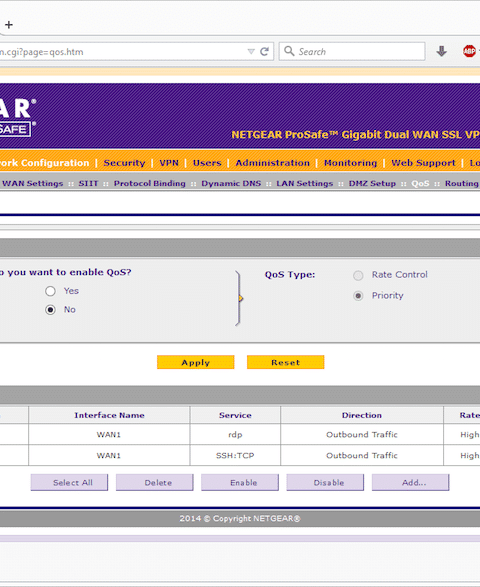The height and width of the screenshot is (587, 480).
Task: Click the NETGEAR ProSafe Gigabit banner title
Action: pos(355,135)
